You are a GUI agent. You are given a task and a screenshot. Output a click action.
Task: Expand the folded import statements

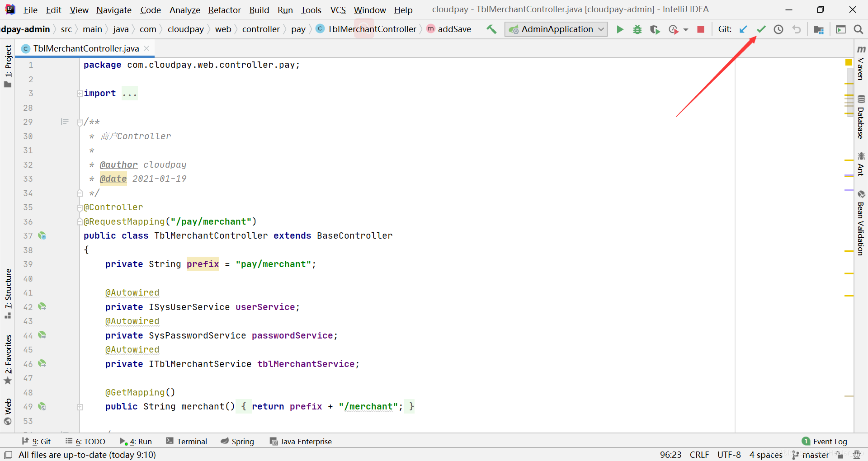pos(80,94)
